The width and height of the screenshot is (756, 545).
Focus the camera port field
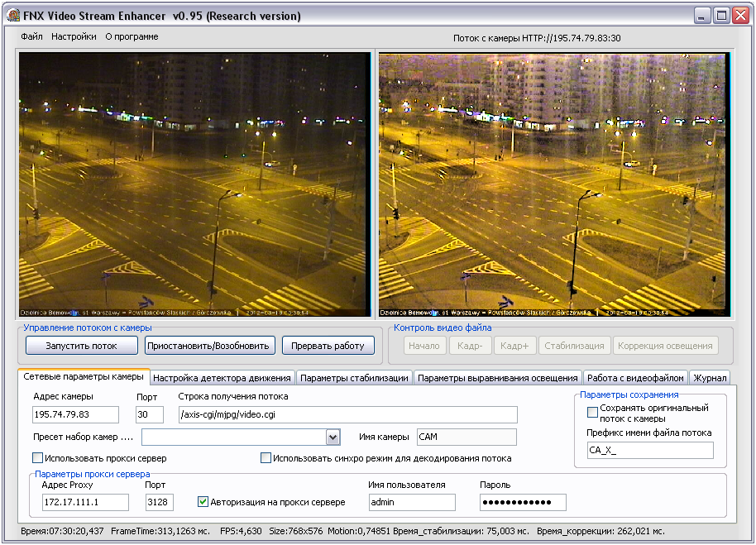(x=150, y=414)
